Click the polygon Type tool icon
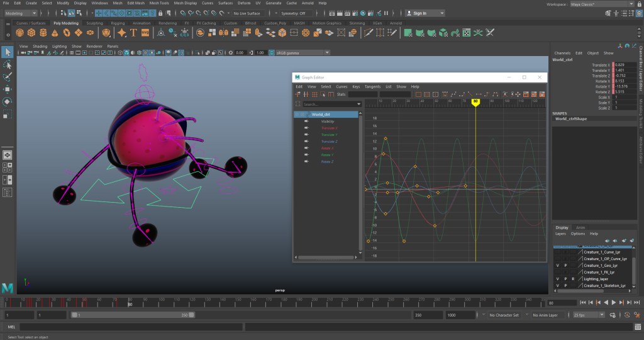Viewport: 644px width, 340px height. [134, 33]
